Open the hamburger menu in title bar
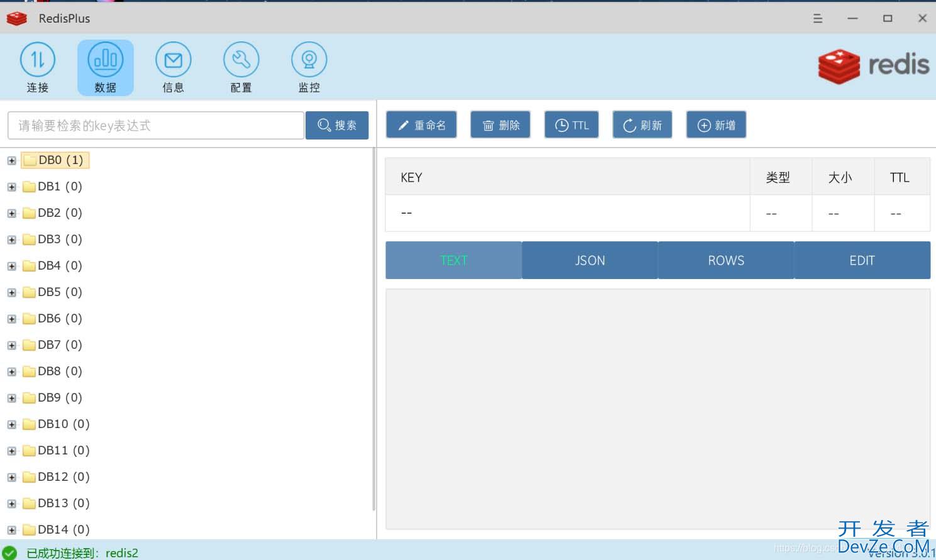The width and height of the screenshot is (936, 560). [x=818, y=18]
